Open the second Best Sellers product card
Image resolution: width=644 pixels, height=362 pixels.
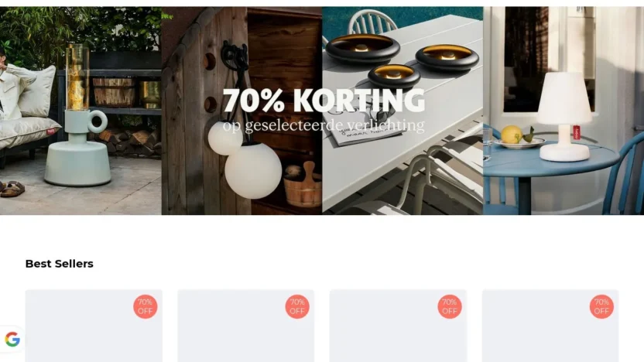pyautogui.click(x=246, y=326)
